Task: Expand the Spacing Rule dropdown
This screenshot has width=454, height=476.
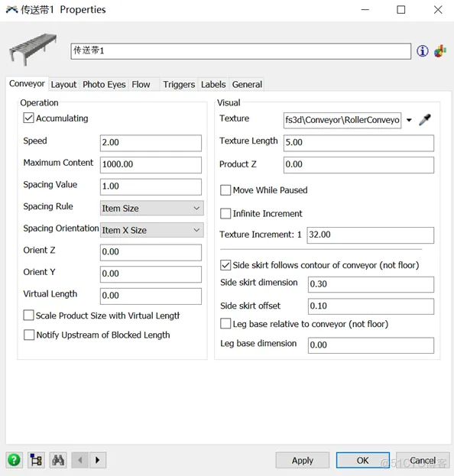Action: point(152,209)
